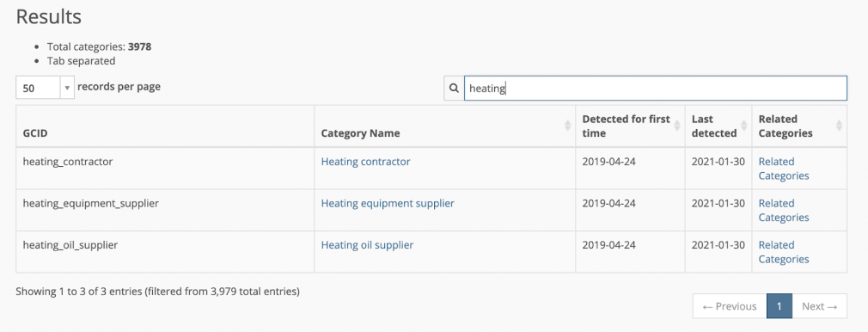Image resolution: width=868 pixels, height=332 pixels.
Task: Sort by Related Categories arrows icon
Action: 840,126
